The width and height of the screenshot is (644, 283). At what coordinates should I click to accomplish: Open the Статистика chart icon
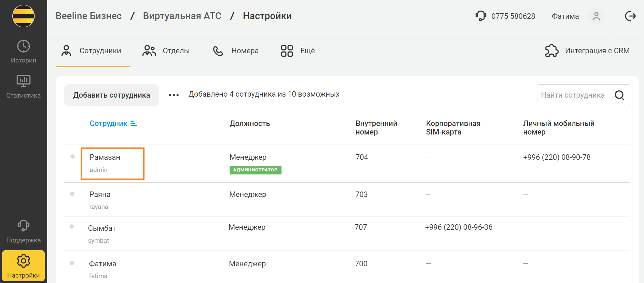point(24,81)
